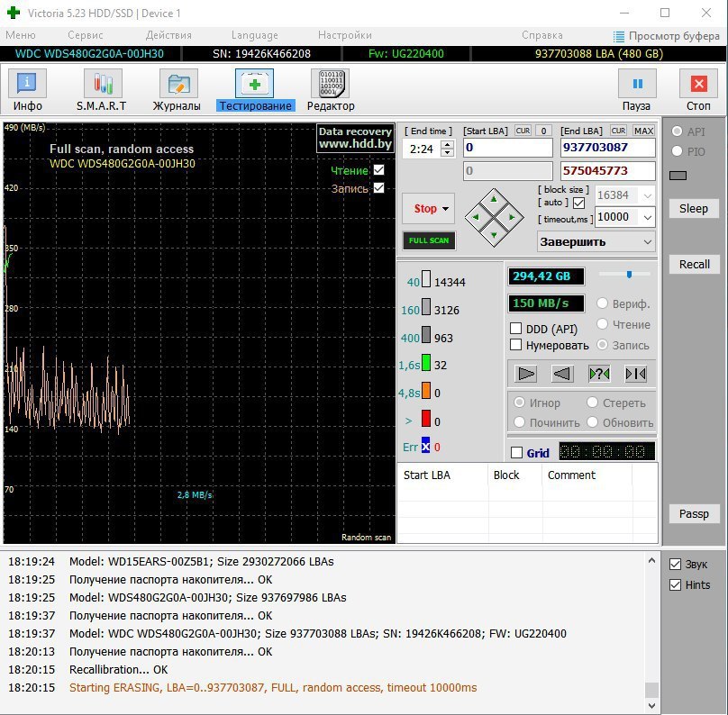Screen dimensions: 728x715
Task: Select the API radio button
Action: (677, 131)
